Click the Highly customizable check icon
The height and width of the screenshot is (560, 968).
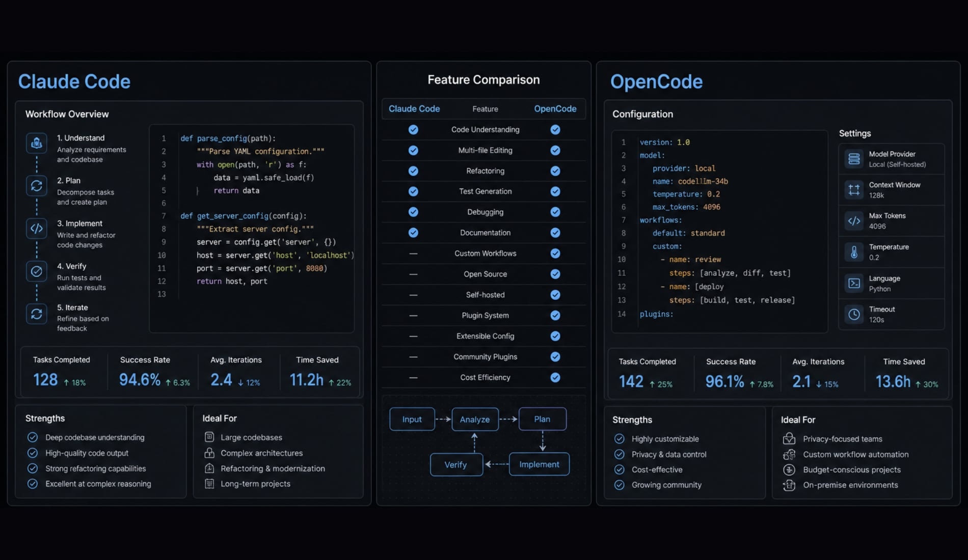click(620, 439)
